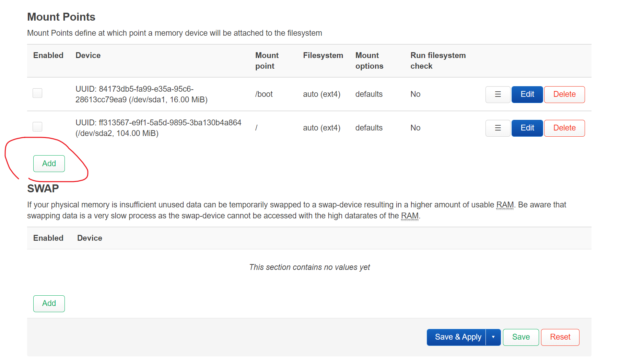The width and height of the screenshot is (644, 364).
Task: Click Save & Apply button
Action: click(x=457, y=337)
